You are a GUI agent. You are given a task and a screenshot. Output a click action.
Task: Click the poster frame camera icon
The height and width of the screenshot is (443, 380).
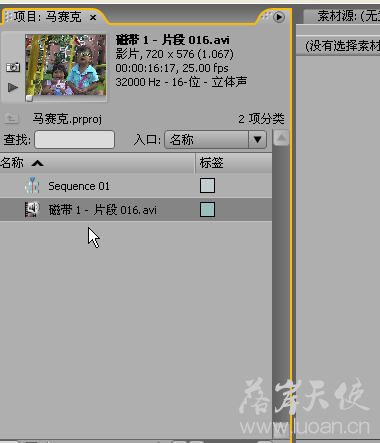point(13,67)
